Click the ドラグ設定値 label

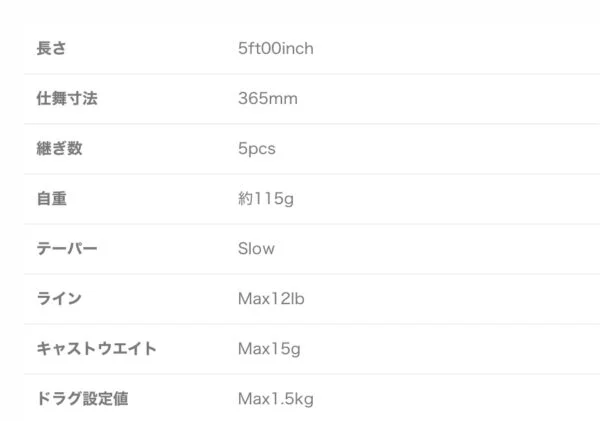click(82, 399)
